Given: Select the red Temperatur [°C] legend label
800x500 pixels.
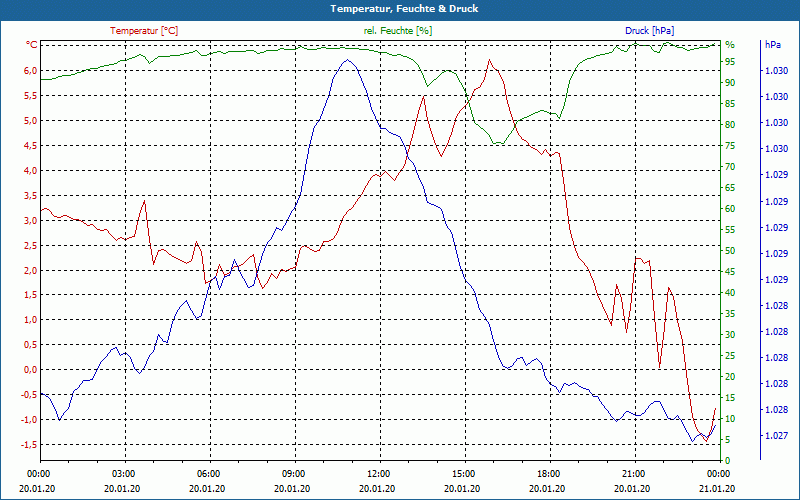Looking at the screenshot, I should click(144, 31).
